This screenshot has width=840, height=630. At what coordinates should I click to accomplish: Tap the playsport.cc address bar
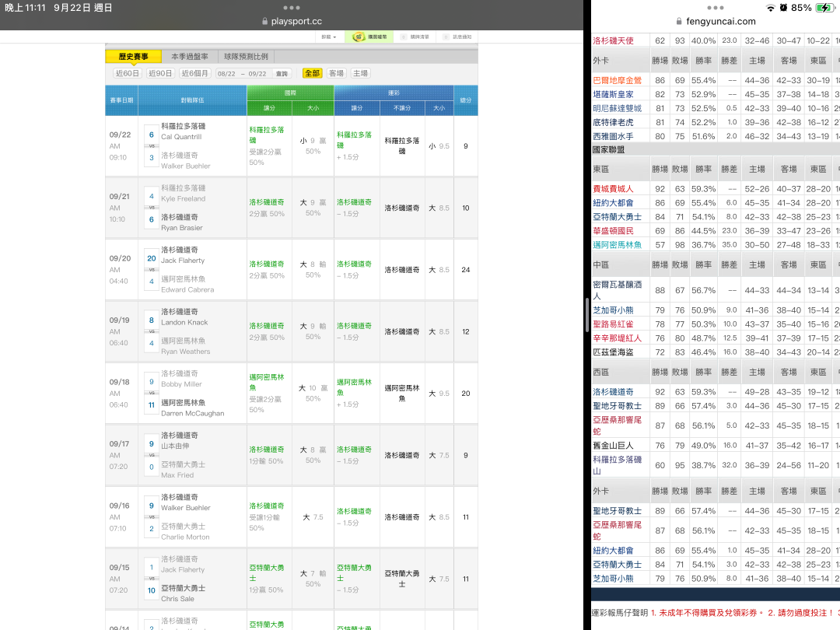click(292, 22)
